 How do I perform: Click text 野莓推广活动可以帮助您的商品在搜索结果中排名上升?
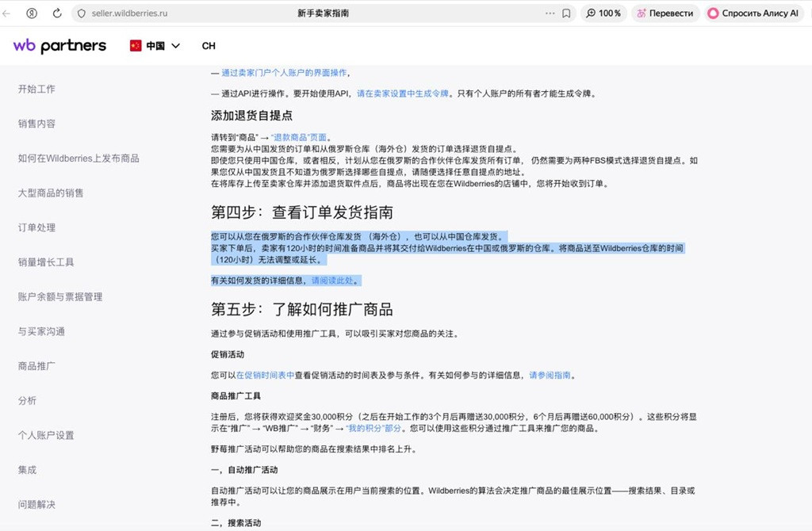[x=312, y=449]
